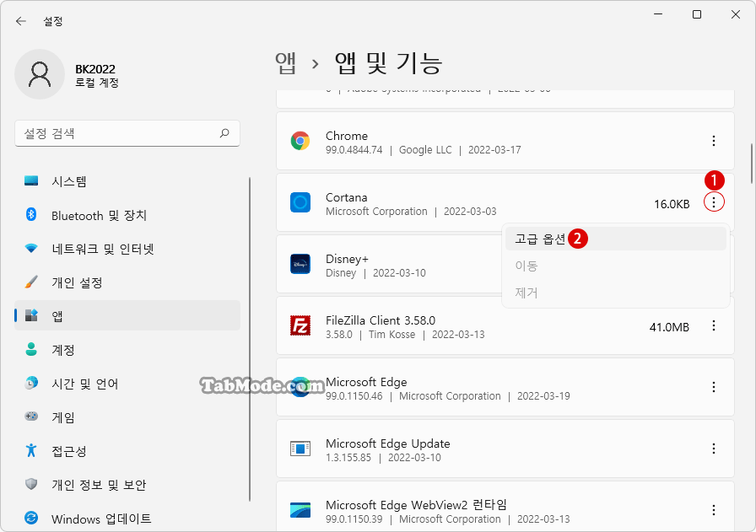Open 네트워크 및 인터넷 category
Viewport: 756px width, 532px height.
(x=127, y=249)
